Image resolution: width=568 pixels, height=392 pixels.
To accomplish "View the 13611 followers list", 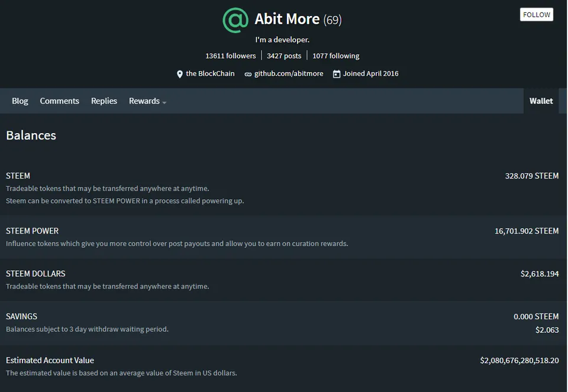I will (x=230, y=56).
